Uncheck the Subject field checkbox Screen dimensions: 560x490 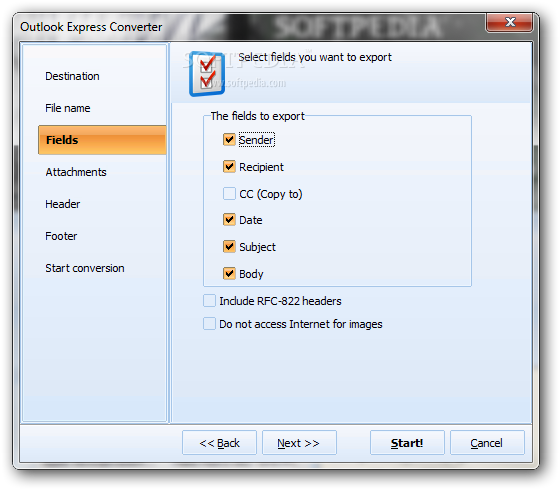click(x=229, y=247)
